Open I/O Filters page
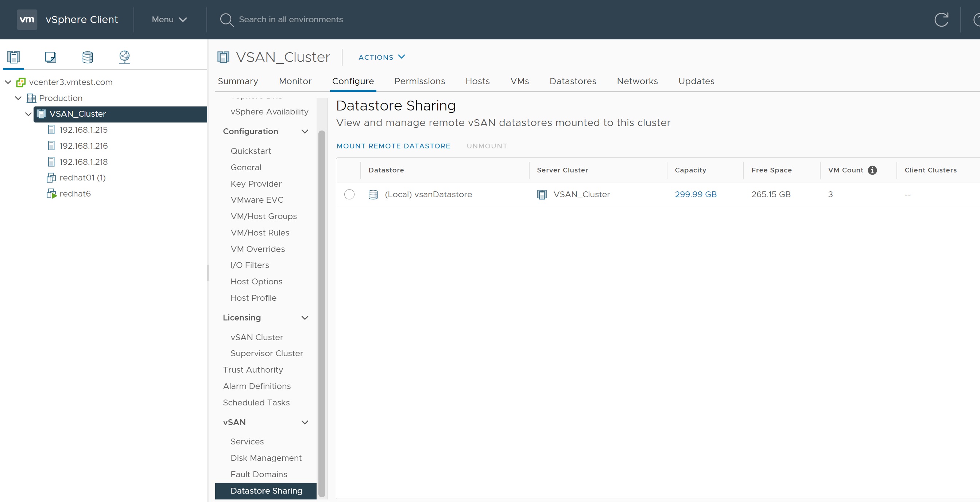 [x=249, y=265]
